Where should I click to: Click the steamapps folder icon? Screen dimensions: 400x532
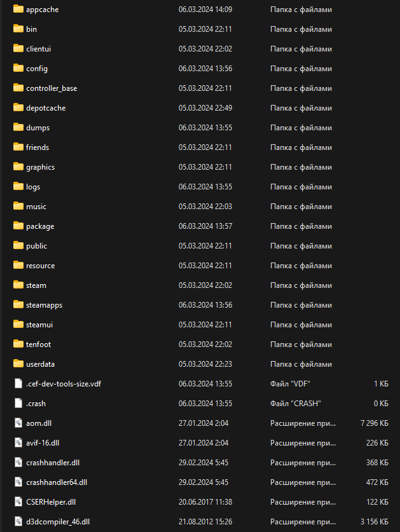coord(18,304)
